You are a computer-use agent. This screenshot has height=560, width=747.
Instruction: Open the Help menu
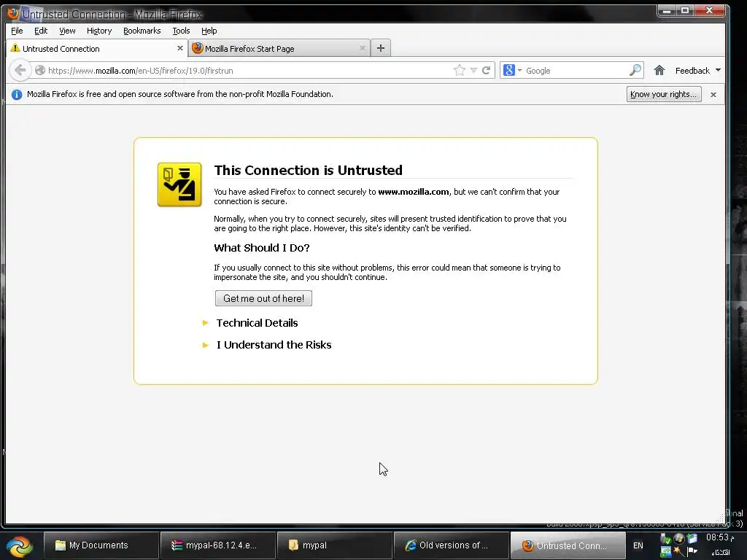click(x=209, y=31)
